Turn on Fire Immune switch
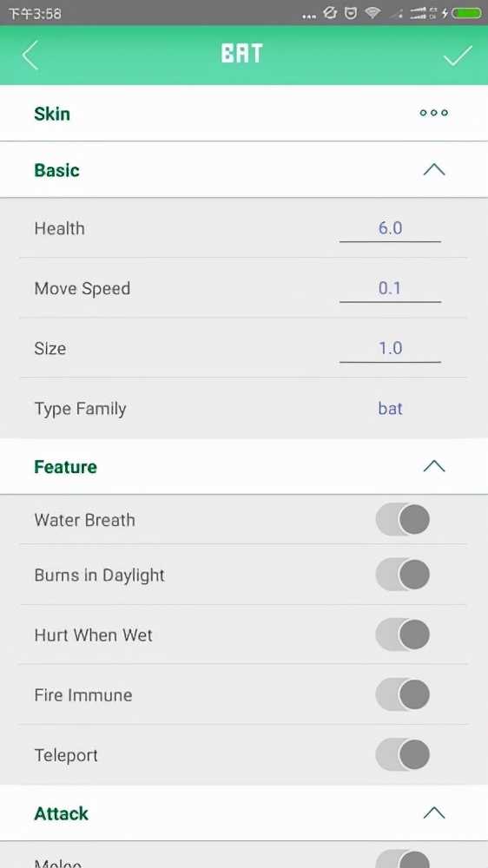Screen dimensions: 488x868 click(403, 694)
